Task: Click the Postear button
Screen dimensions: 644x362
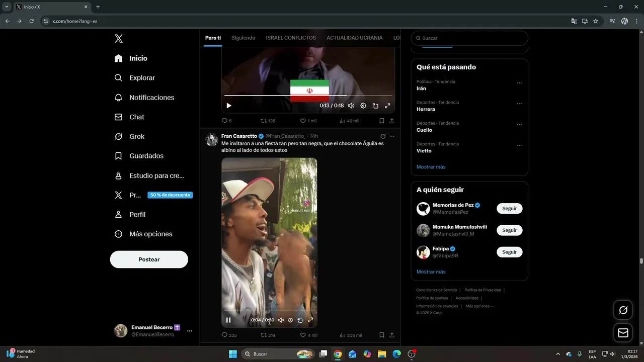Action: [x=149, y=259]
